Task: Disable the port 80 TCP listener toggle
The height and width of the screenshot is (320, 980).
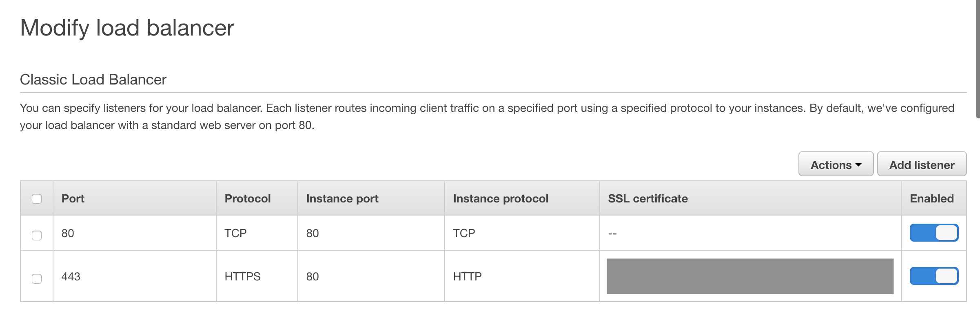Action: (934, 233)
